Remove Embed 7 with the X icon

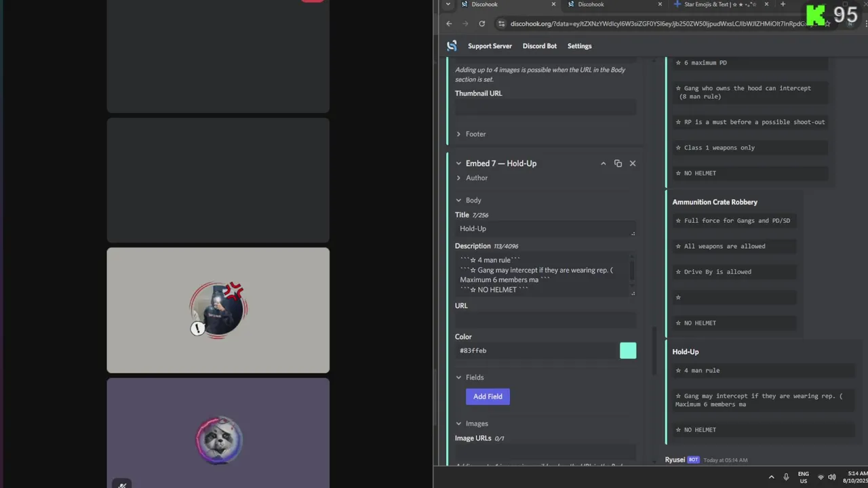633,163
